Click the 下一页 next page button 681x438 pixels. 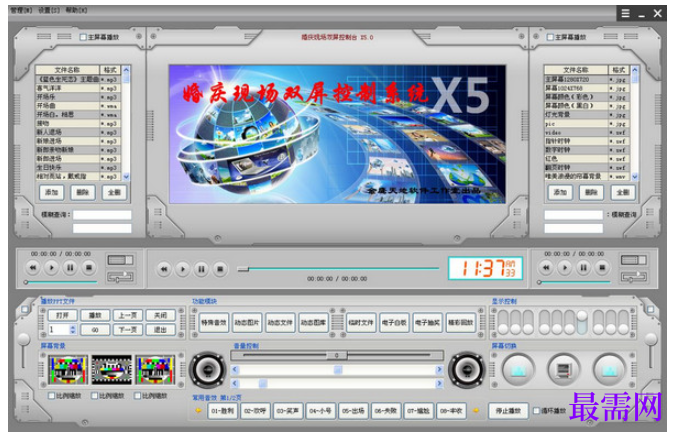click(128, 330)
